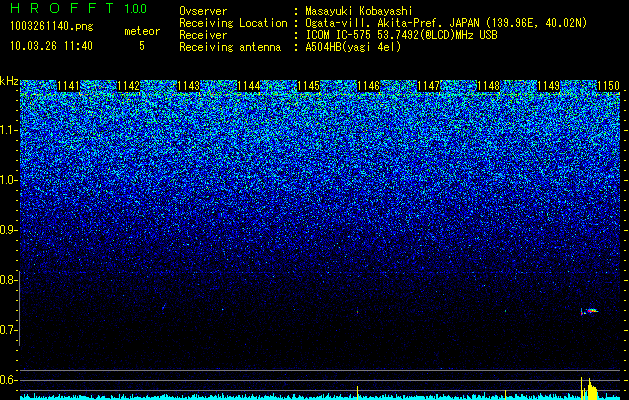This screenshot has height=400, width=629.
Task: Click the 1148 time marker
Action: (x=488, y=86)
